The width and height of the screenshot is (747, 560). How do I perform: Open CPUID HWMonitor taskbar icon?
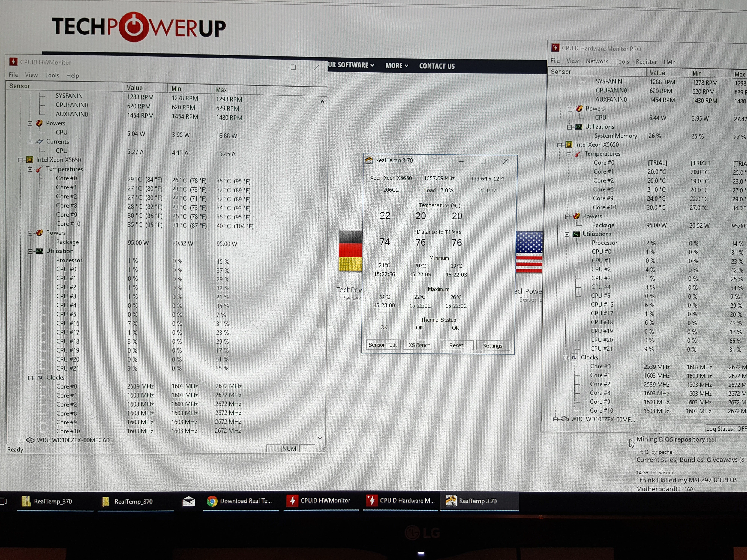(292, 501)
